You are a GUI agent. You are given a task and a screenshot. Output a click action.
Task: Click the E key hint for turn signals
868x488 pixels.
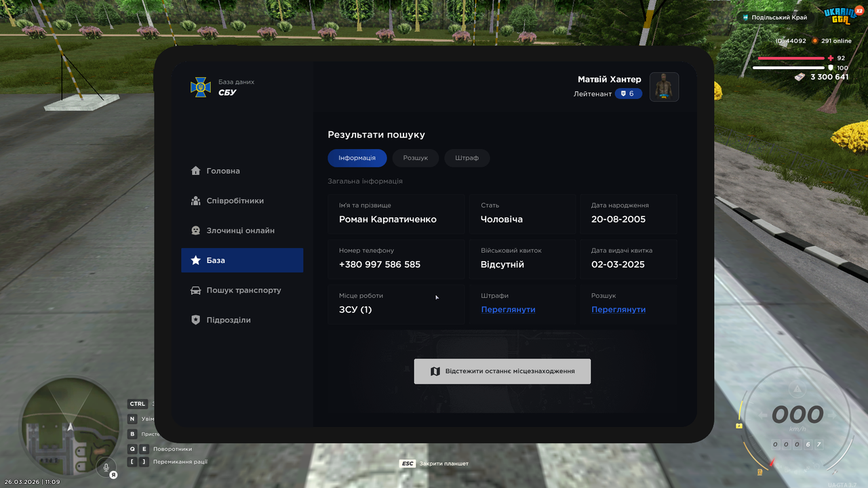[x=144, y=449]
